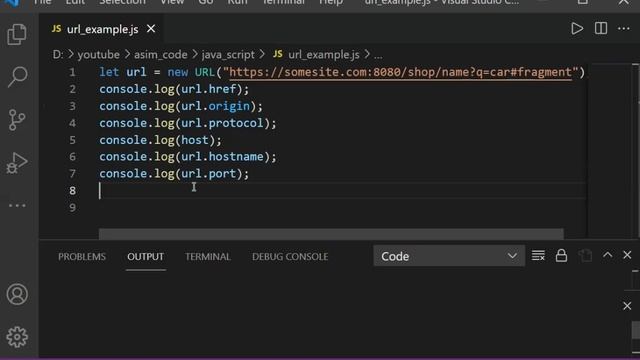Place cursor on url.protocol line
The width and height of the screenshot is (640, 360).
(188, 123)
